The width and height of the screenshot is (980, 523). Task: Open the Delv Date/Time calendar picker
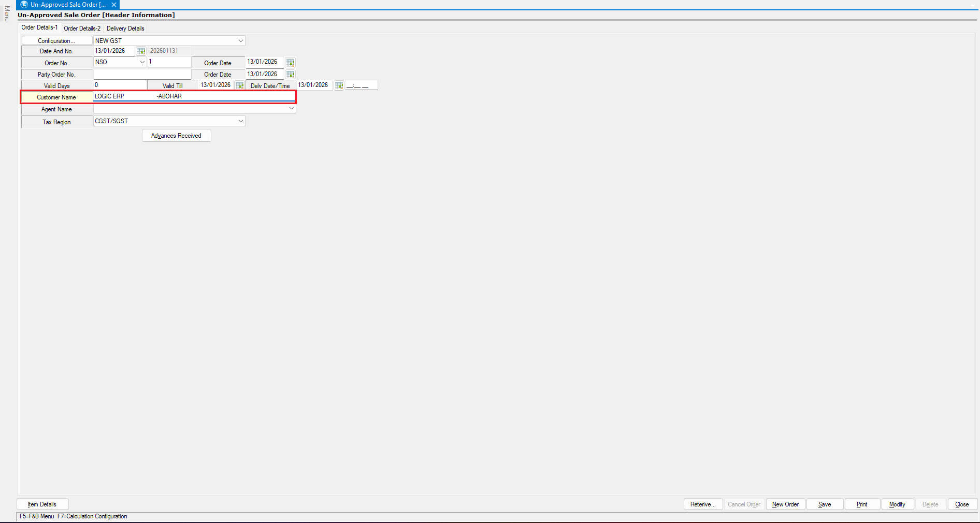[x=339, y=85]
